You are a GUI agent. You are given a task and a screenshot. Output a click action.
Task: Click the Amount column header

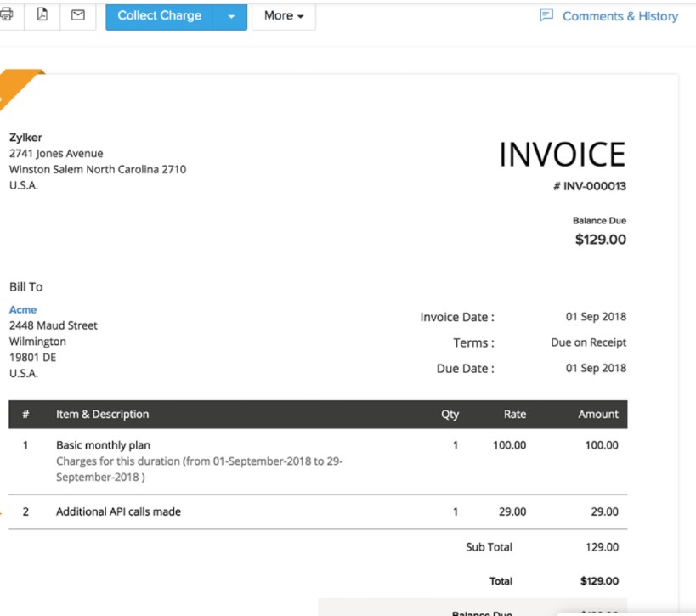pos(598,415)
